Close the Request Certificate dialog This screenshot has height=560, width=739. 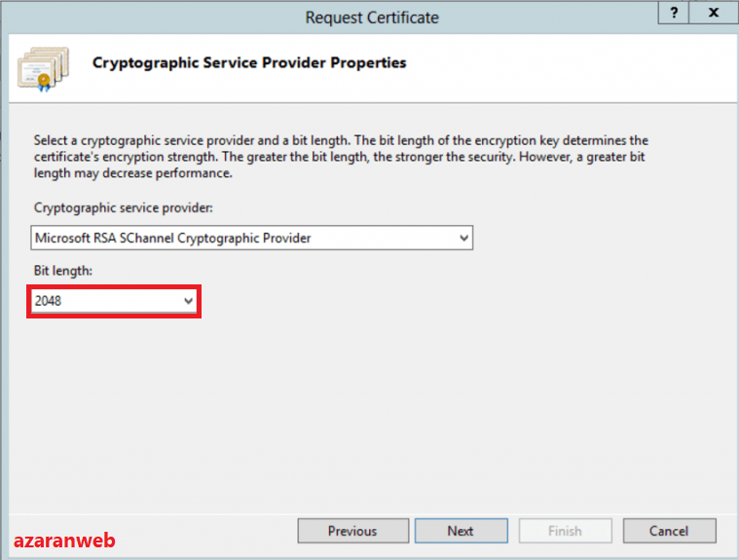tap(714, 13)
